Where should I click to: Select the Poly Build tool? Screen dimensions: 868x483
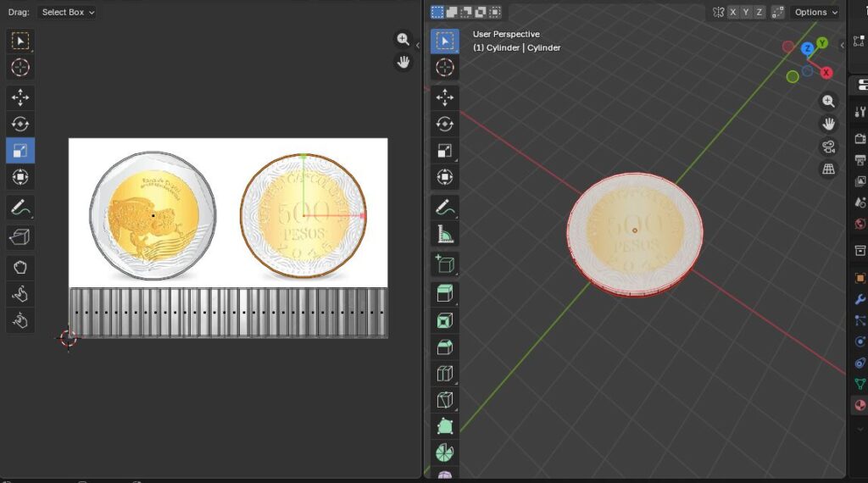(x=444, y=426)
